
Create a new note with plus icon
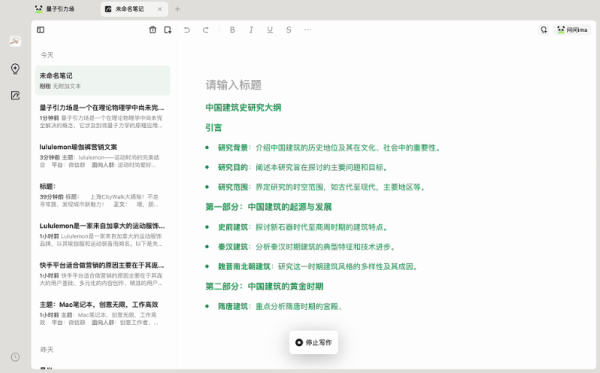coord(168,30)
